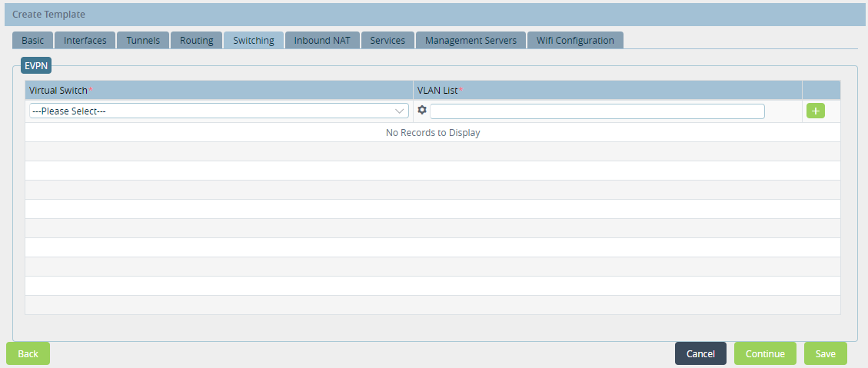This screenshot has width=868, height=368.
Task: Open the Management Servers tab
Action: point(471,41)
